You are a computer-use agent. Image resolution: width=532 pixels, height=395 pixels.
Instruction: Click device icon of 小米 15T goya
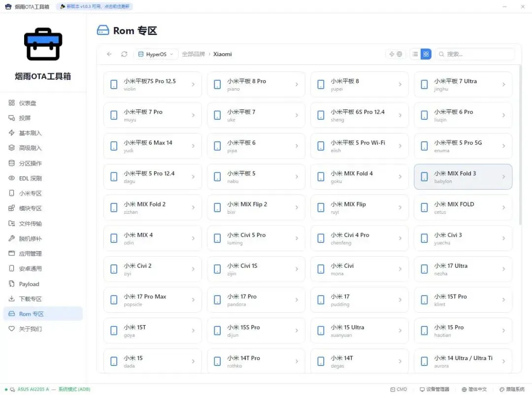(114, 330)
